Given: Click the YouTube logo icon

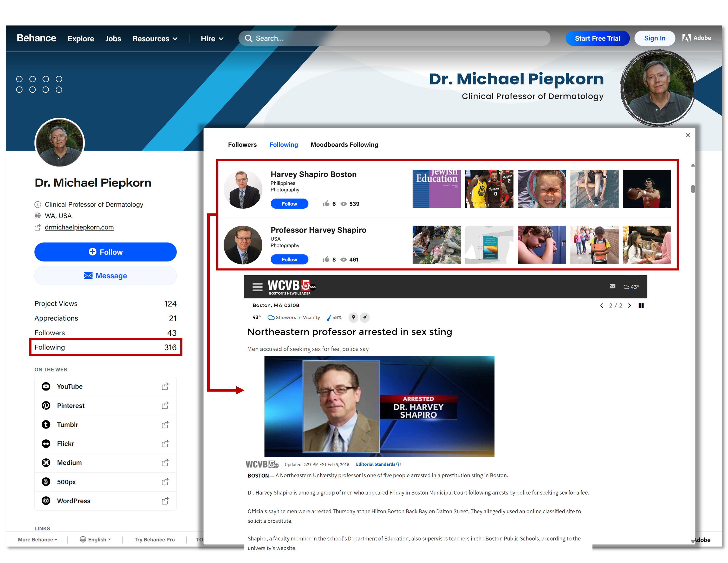Looking at the screenshot, I should click(x=46, y=386).
